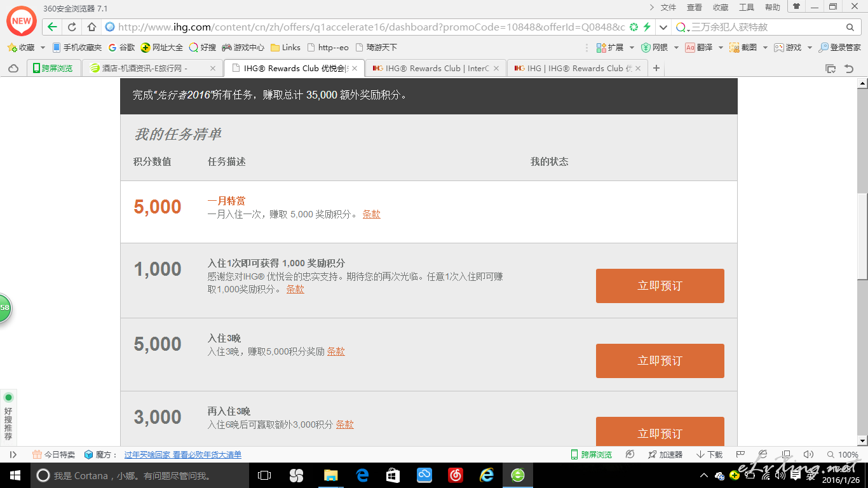
Task: Click the cloud icon left of tabs
Action: coord(13,69)
